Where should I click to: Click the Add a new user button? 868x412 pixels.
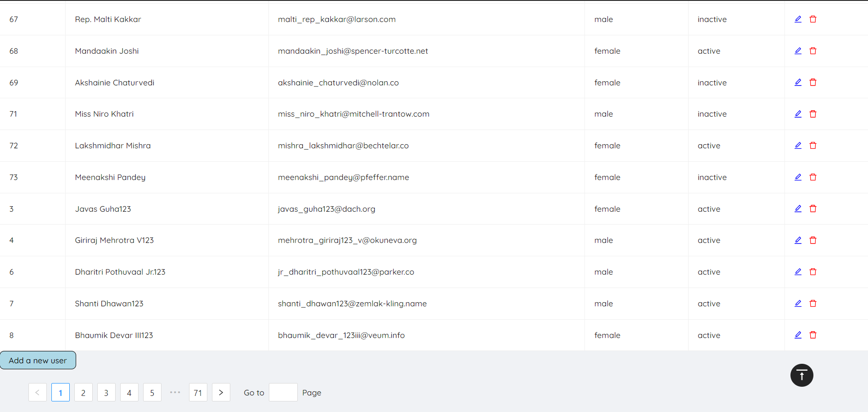click(x=38, y=360)
